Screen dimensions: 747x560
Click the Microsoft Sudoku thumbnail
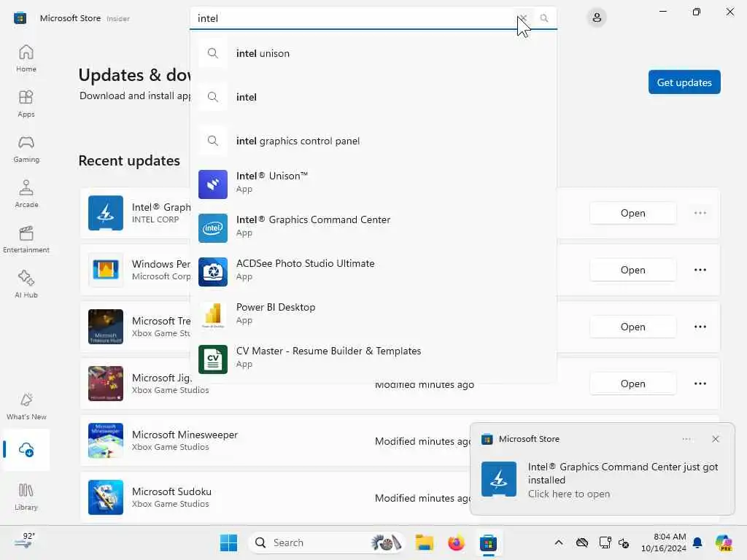106,497
